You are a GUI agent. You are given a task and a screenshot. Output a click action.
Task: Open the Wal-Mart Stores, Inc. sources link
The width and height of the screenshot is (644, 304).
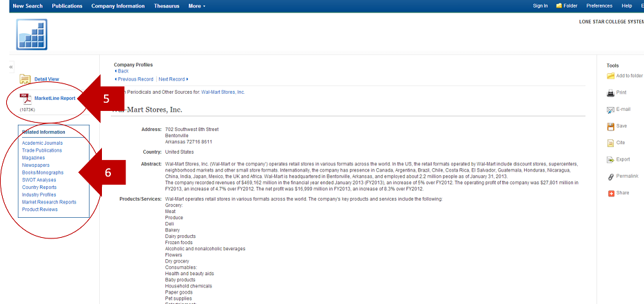[x=223, y=92]
